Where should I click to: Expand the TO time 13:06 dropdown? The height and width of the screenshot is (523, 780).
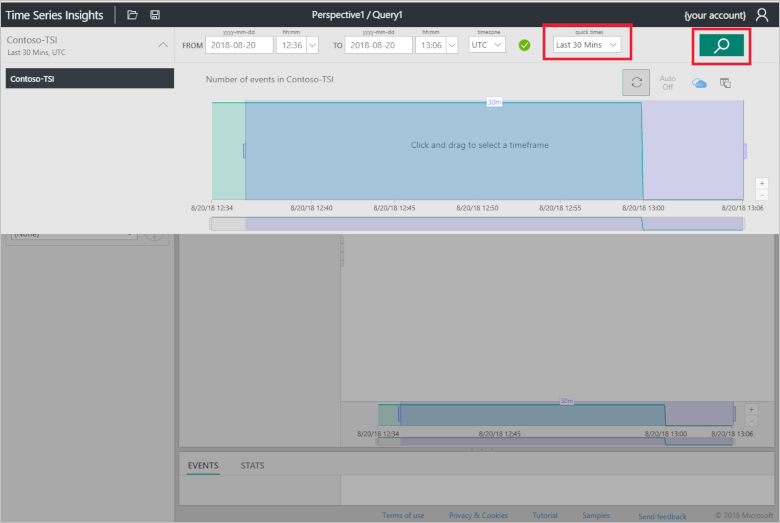pos(452,45)
